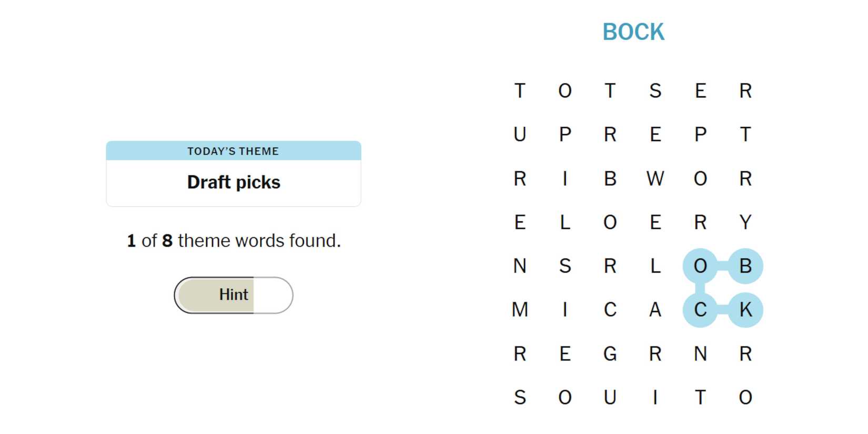Click the highlighted letter B

[x=745, y=266]
